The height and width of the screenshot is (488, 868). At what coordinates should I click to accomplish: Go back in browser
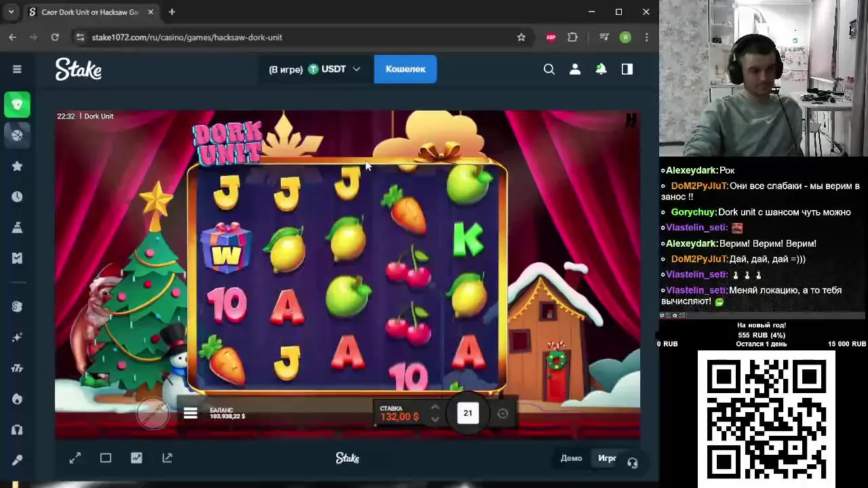click(x=13, y=37)
